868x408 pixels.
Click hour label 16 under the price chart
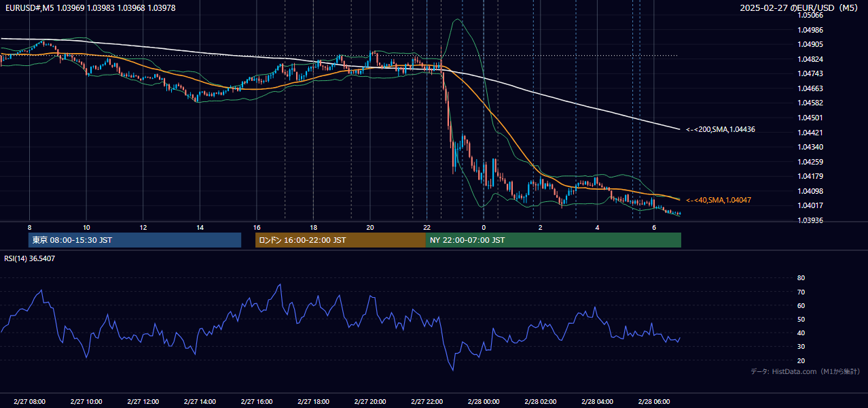pos(256,227)
